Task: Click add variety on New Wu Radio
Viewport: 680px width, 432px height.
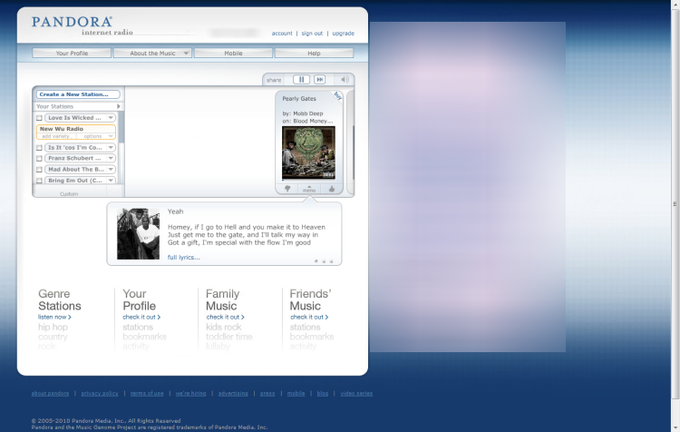Action: pos(57,136)
